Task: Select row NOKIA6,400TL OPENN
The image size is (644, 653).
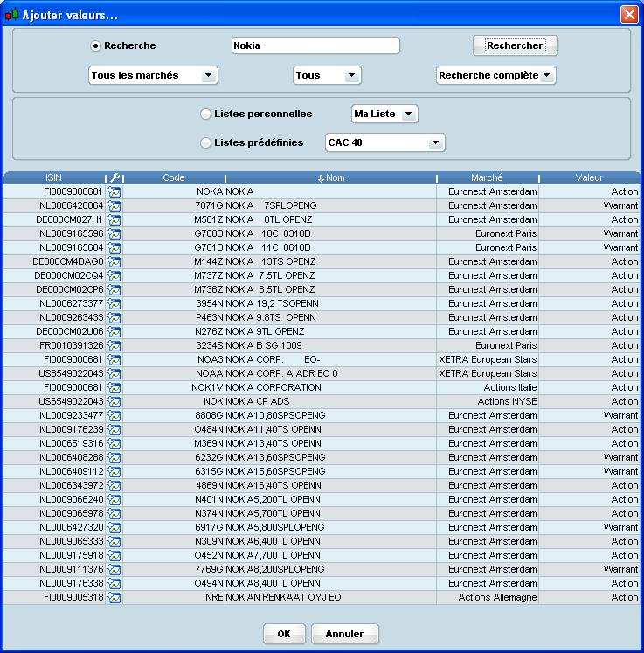Action: click(x=322, y=541)
